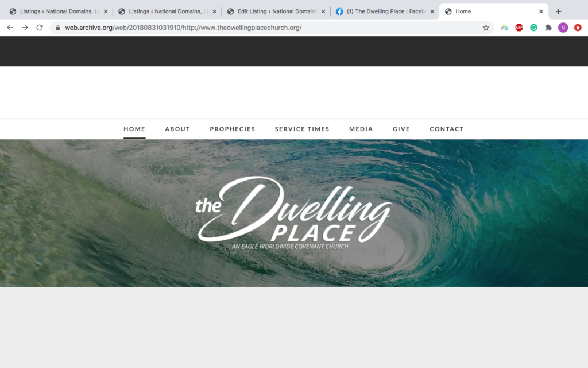The height and width of the screenshot is (368, 588).
Task: Switch to the Edit Listing tab
Action: [276, 11]
